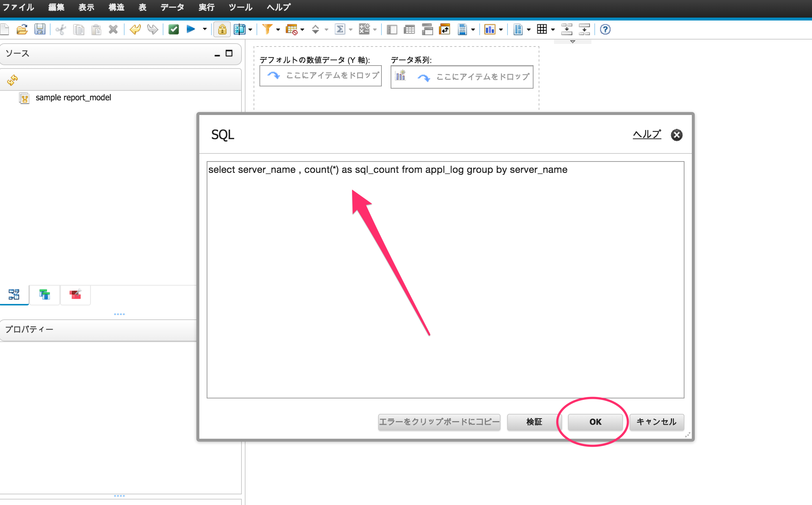The image size is (812, 505).
Task: Click the green Validate checkmark icon
Action: tap(173, 29)
